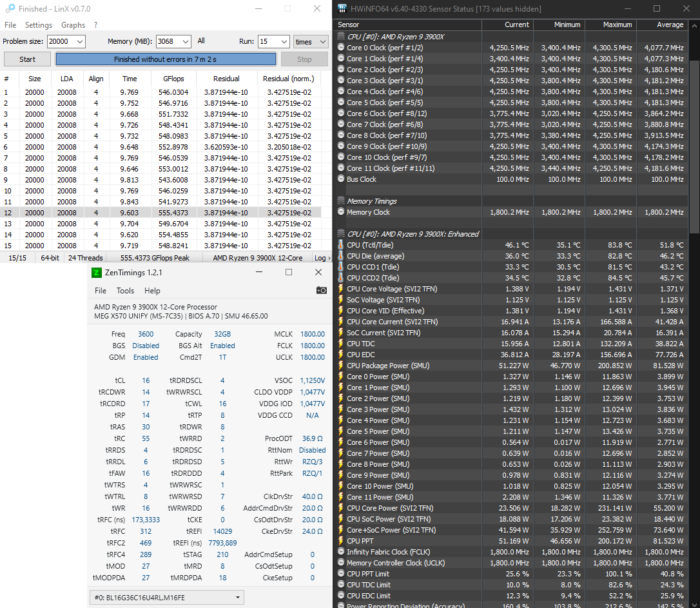Click the HWiNFO64 app icon in its title bar
Viewport: 700px width, 608px height.
click(x=342, y=8)
